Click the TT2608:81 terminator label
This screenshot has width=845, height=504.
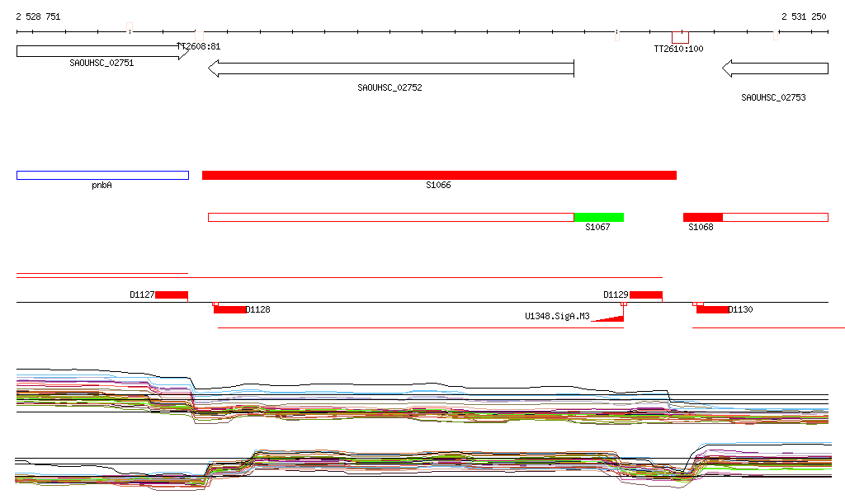pyautogui.click(x=199, y=46)
